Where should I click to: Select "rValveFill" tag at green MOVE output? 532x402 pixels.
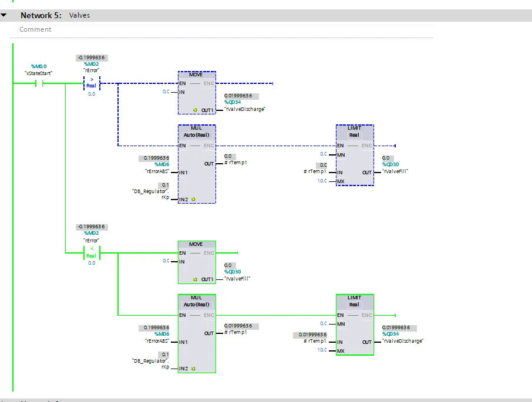coord(237,279)
